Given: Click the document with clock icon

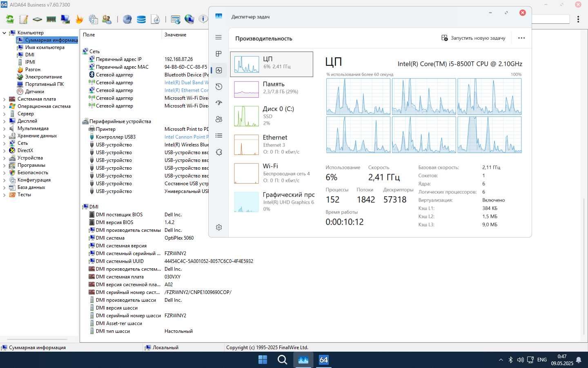Looking at the screenshot, I should (155, 19).
